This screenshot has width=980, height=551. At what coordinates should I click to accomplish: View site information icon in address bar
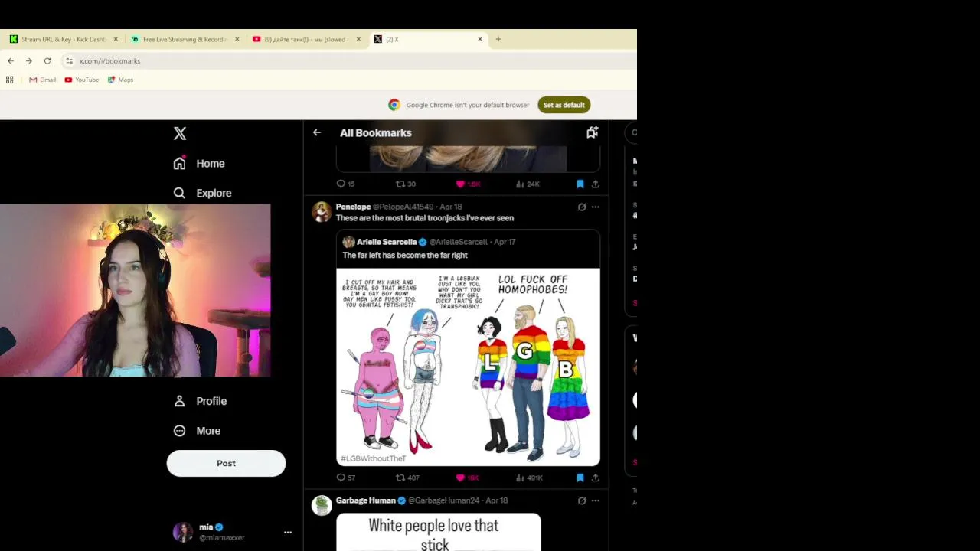point(69,60)
